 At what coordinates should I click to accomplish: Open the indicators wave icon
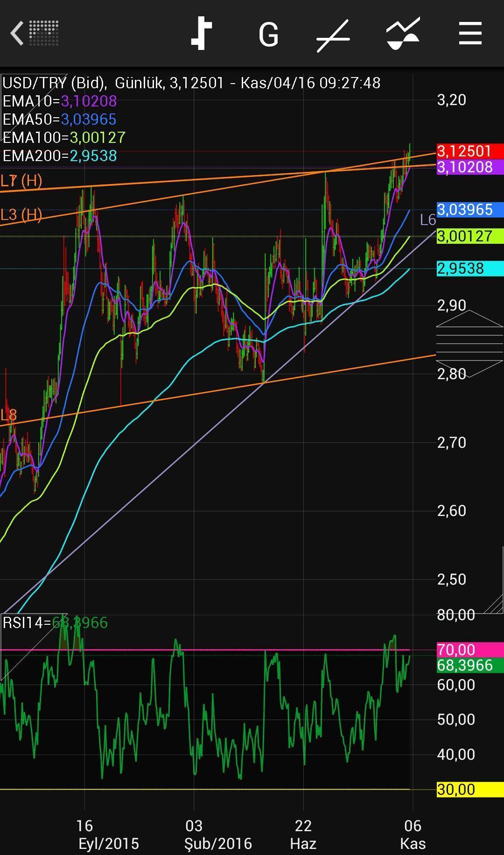pyautogui.click(x=403, y=34)
